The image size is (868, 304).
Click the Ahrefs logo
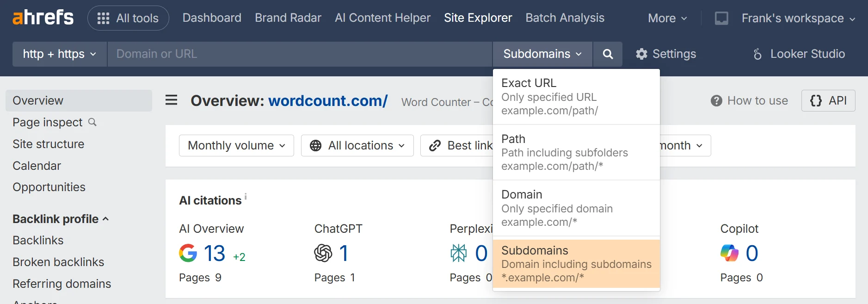tap(43, 18)
